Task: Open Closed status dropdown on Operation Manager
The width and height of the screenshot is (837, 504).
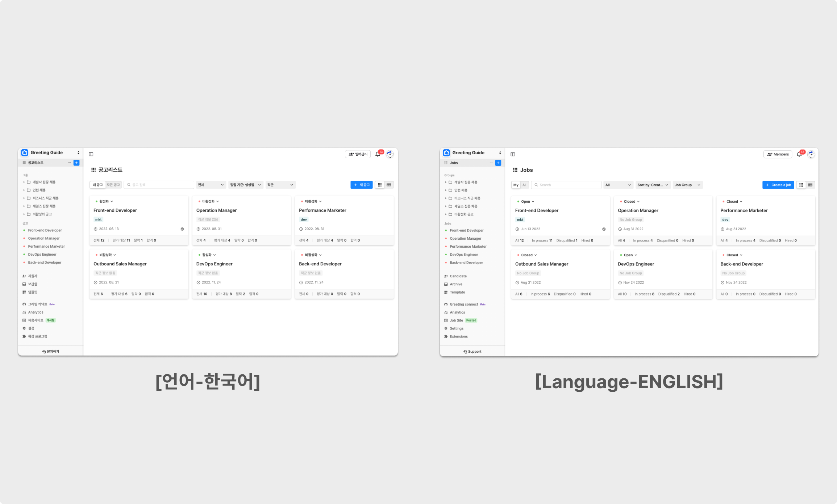Action: tap(630, 202)
